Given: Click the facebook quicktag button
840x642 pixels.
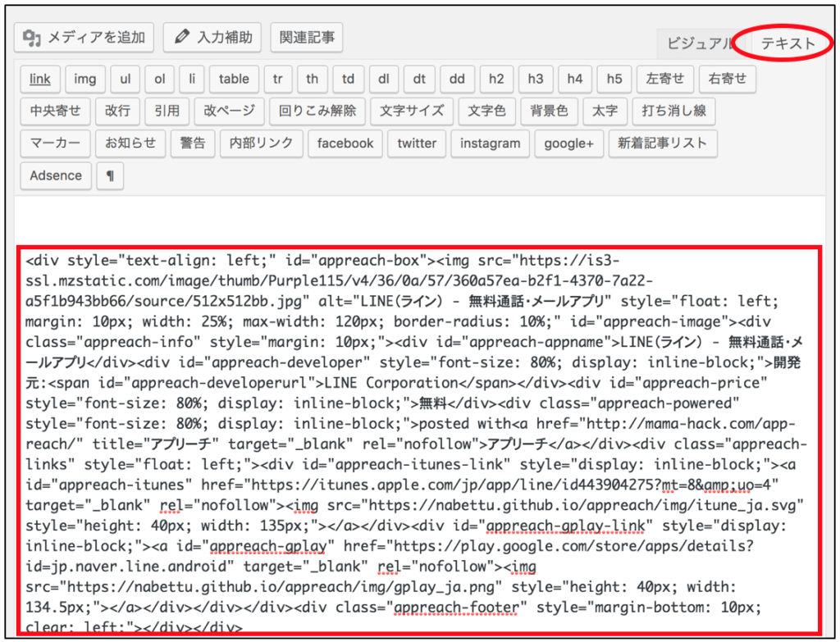Looking at the screenshot, I should pos(345,143).
